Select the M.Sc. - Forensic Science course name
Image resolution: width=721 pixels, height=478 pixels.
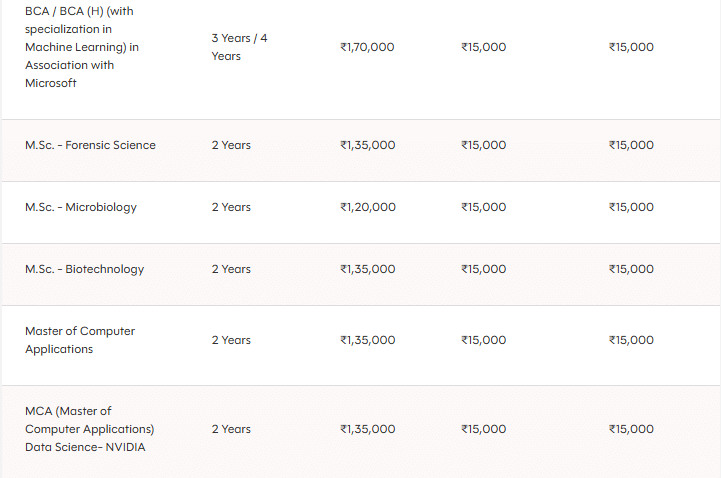click(90, 145)
